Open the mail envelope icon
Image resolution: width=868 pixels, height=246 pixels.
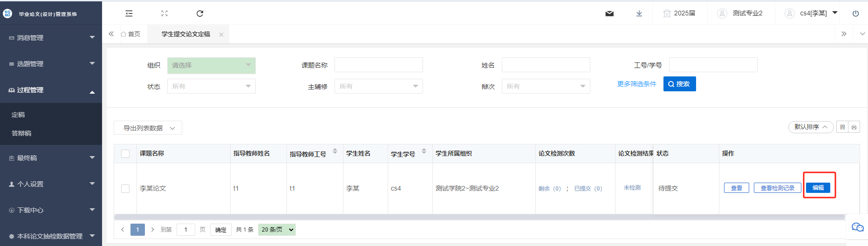(x=609, y=14)
